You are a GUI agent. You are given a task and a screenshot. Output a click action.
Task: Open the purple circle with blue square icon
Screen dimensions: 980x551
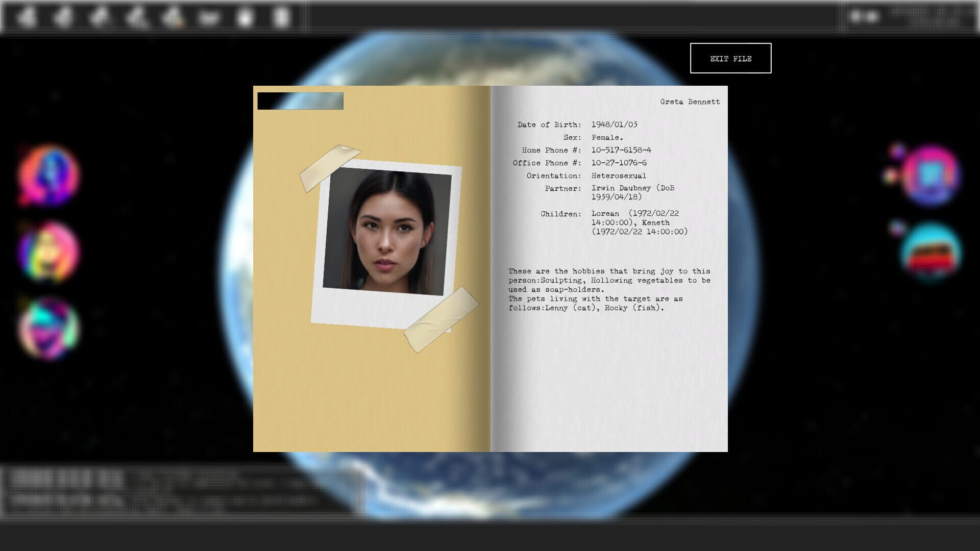pos(930,176)
